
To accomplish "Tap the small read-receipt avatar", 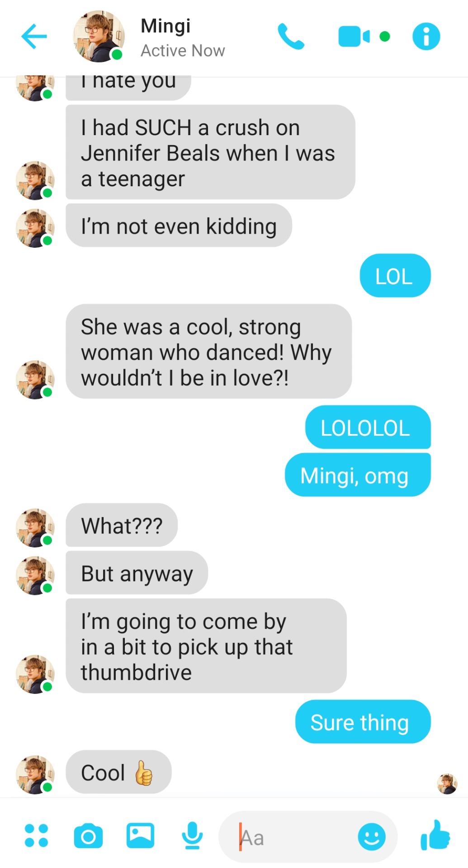I will click(x=447, y=784).
